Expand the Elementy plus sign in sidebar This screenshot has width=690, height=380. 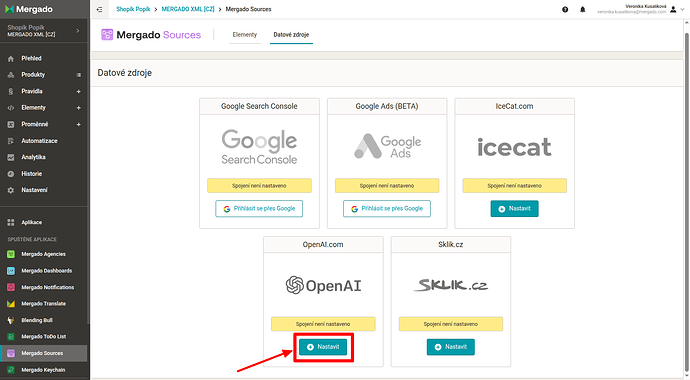[79, 108]
